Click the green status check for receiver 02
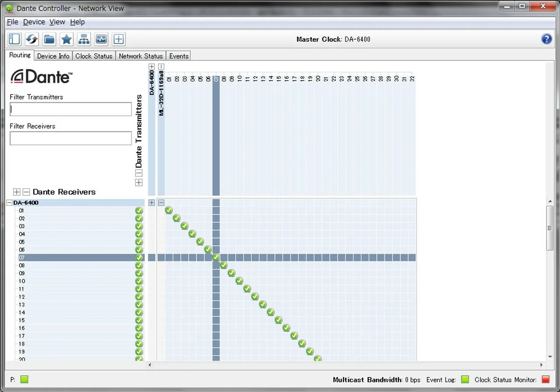This screenshot has height=392, width=560. pos(139,218)
